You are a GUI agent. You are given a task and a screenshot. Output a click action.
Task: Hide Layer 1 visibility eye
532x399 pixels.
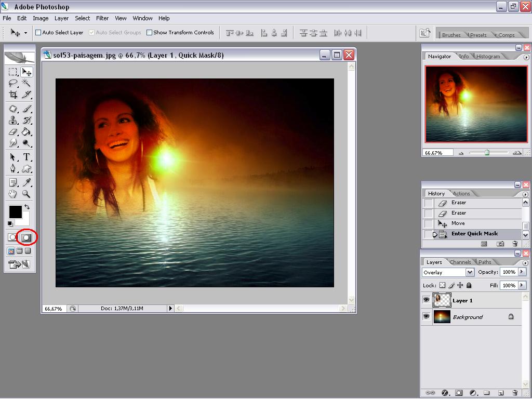[426, 300]
